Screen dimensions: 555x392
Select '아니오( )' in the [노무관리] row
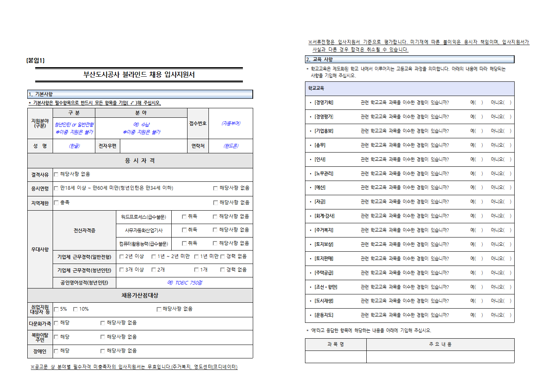coord(501,173)
